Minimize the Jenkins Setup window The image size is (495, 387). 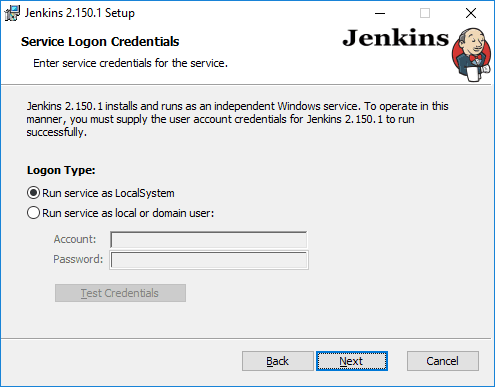pyautogui.click(x=380, y=13)
